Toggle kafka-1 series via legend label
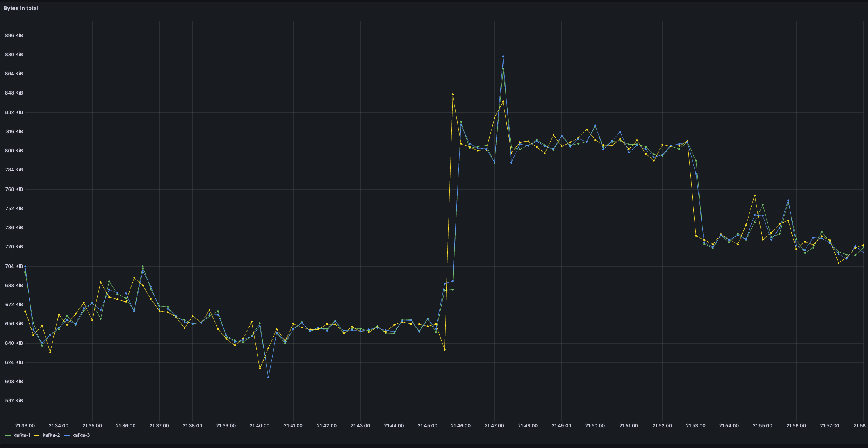This screenshot has height=448, width=868. (x=22, y=435)
